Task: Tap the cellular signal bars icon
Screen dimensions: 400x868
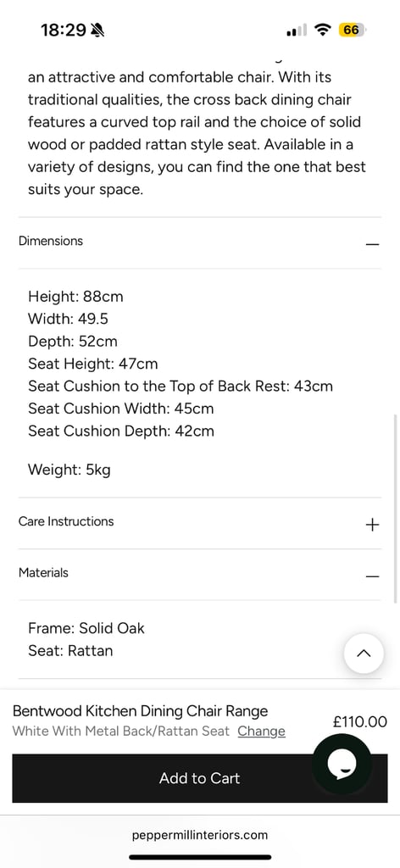Action: click(296, 31)
